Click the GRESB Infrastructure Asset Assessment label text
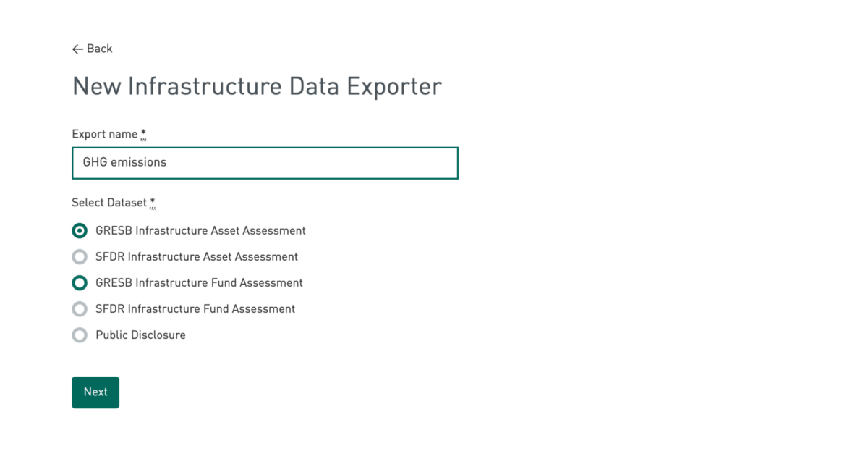This screenshot has width=868, height=454. tap(200, 231)
